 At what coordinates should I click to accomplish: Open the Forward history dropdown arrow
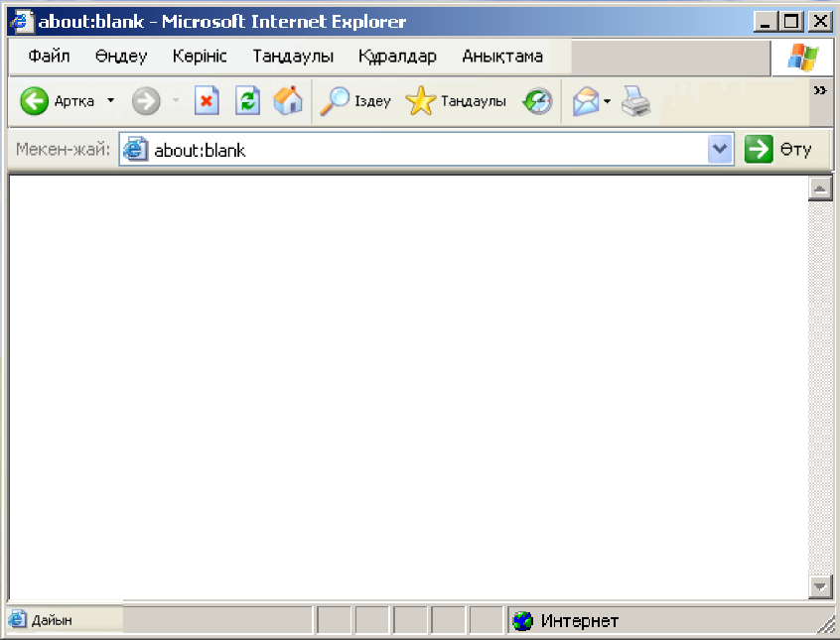coord(176,100)
